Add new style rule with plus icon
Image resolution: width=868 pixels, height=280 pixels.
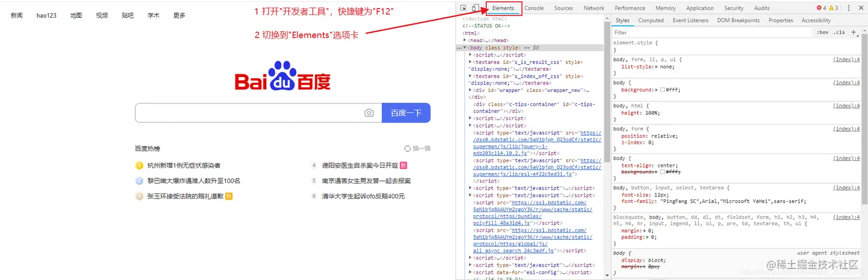(854, 33)
